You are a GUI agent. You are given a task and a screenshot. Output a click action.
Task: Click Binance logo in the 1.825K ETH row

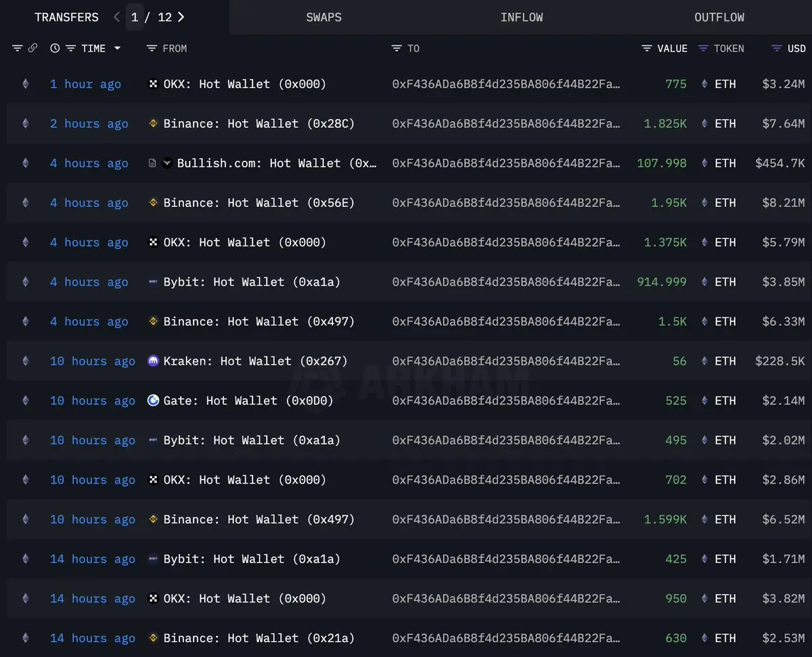[x=153, y=123]
